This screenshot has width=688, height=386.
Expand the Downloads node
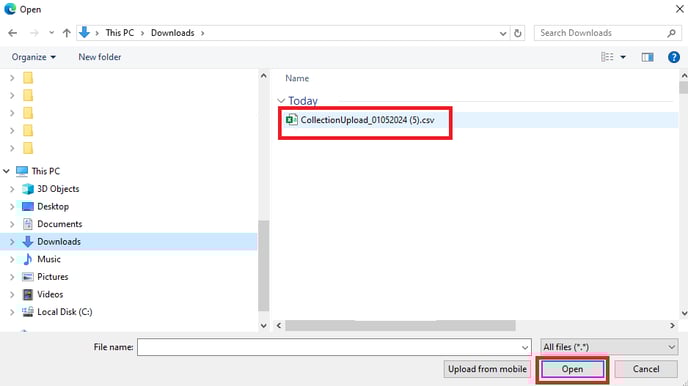12,242
